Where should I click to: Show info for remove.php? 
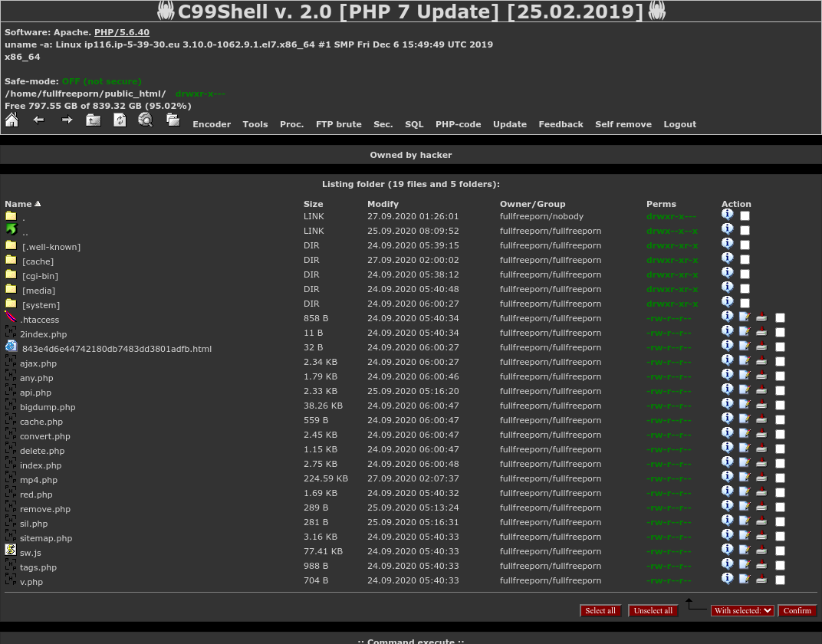point(727,506)
